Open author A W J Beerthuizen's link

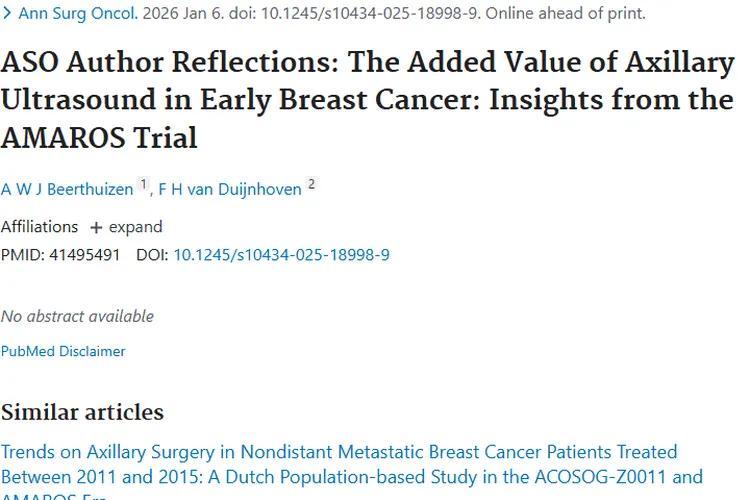coord(66,189)
